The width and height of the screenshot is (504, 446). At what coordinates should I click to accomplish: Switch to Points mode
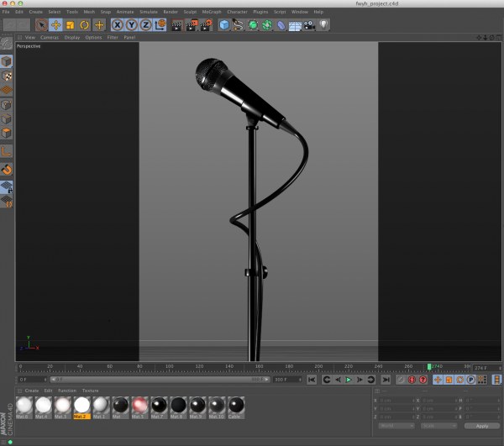7,105
